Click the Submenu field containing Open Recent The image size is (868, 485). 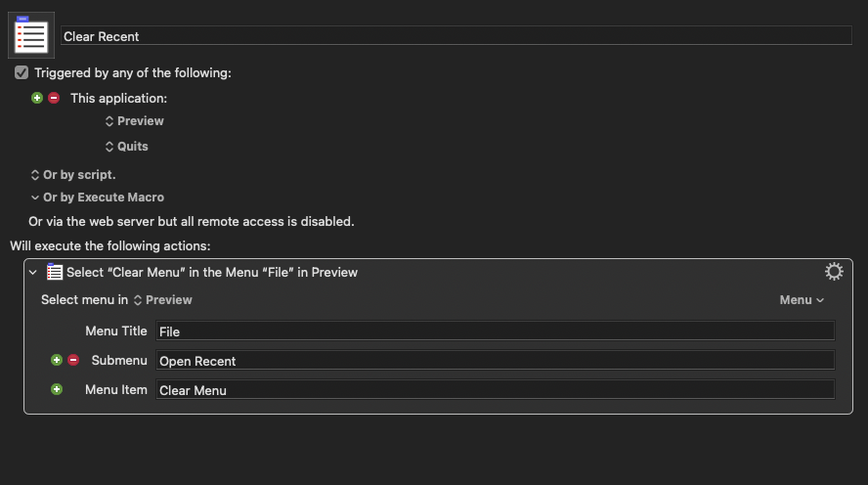point(495,361)
